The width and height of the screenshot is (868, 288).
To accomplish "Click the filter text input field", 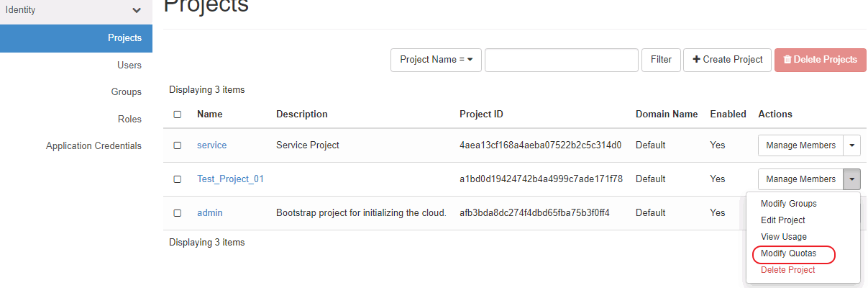I will tap(562, 60).
